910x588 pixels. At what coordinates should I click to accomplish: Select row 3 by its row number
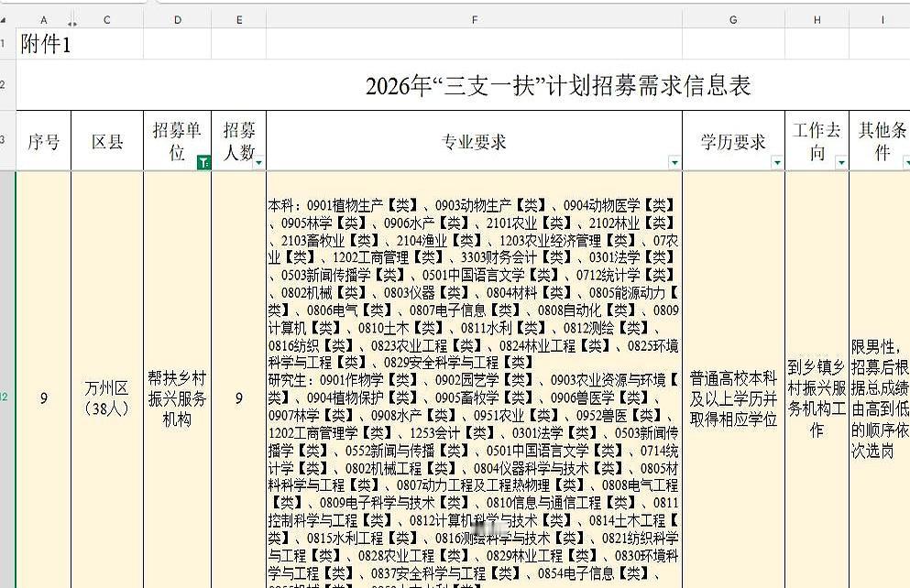[x=5, y=137]
